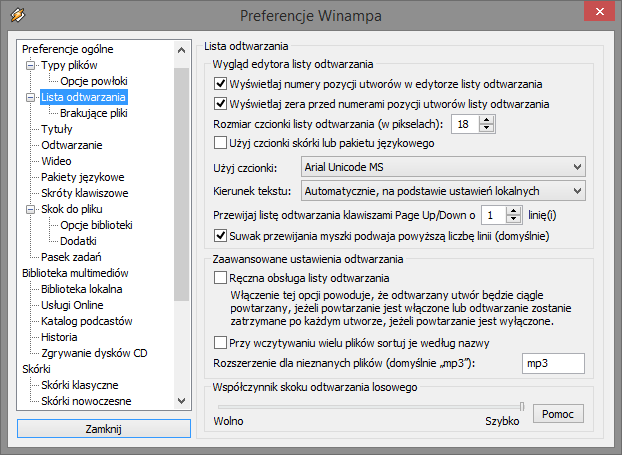This screenshot has height=455, width=622.
Task: Click the playlist font size field showing 18
Action: [x=465, y=124]
